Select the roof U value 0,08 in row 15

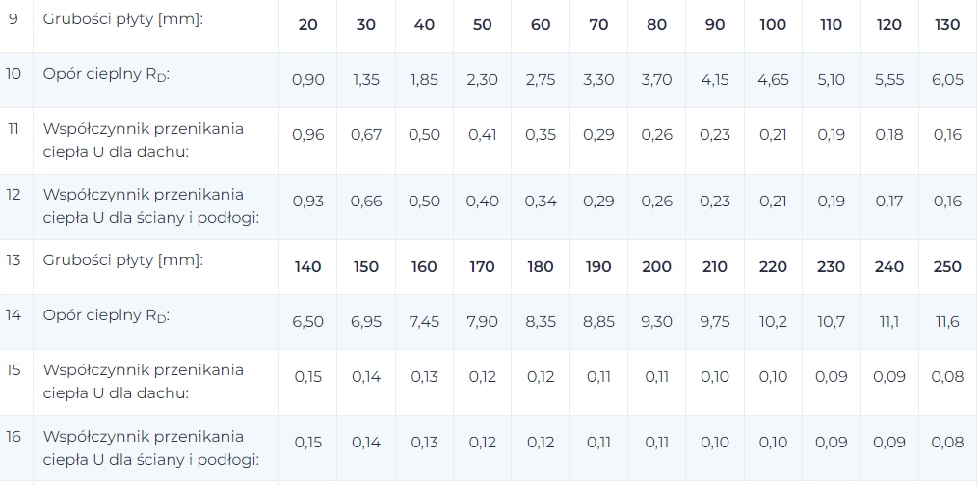point(947,376)
